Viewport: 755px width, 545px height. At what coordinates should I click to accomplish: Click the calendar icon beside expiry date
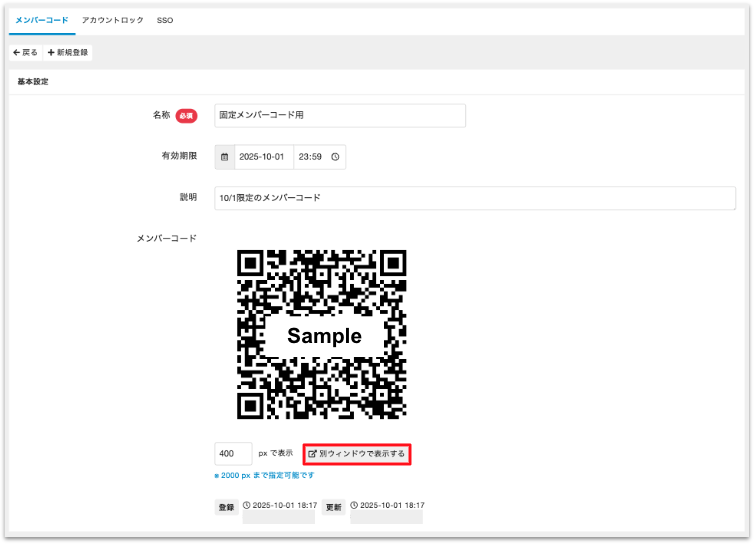pyautogui.click(x=224, y=157)
